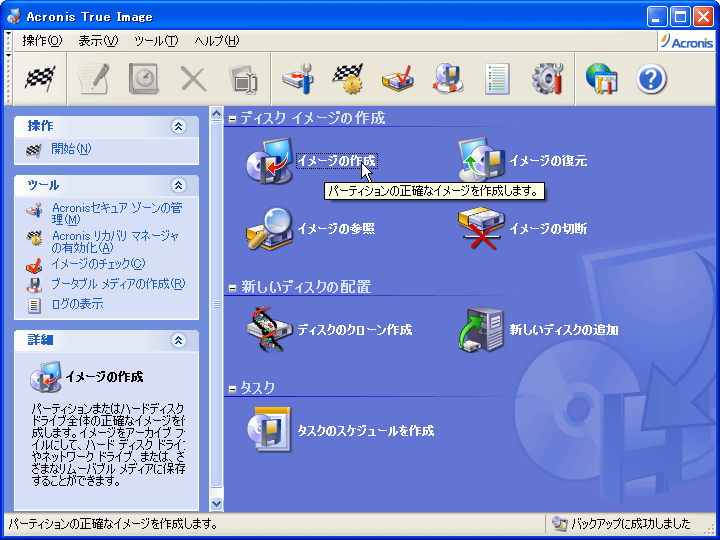Collapse the タスク section minus box
Viewport: 720px width, 540px height.
[x=232, y=389]
